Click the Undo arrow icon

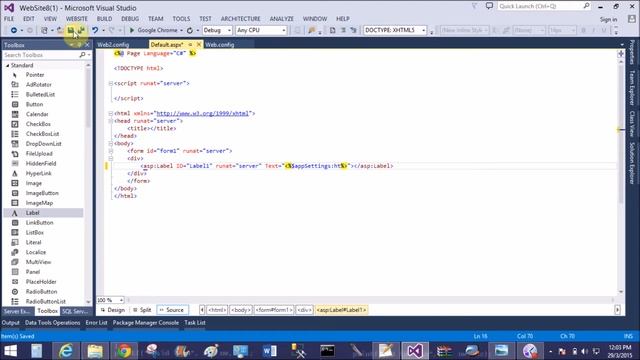click(x=95, y=30)
